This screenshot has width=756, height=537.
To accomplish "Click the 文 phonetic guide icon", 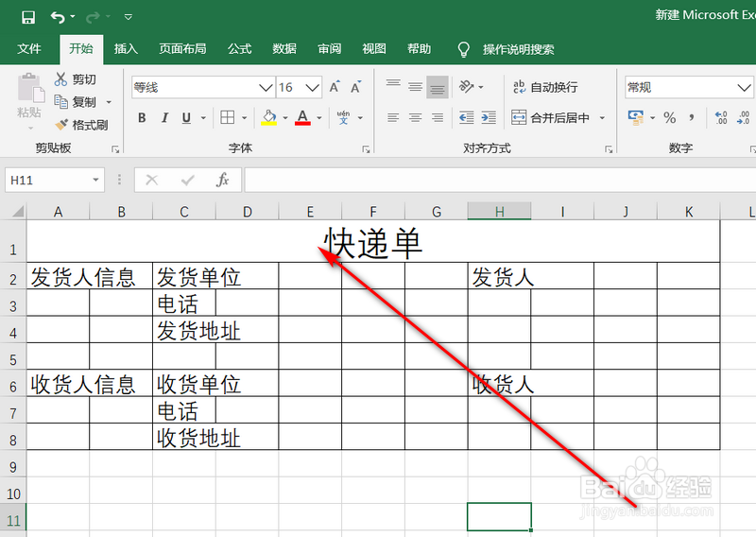I will pyautogui.click(x=343, y=117).
